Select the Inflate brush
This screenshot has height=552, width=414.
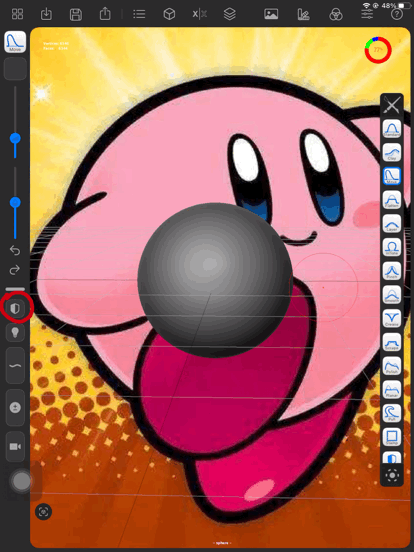coord(392,247)
